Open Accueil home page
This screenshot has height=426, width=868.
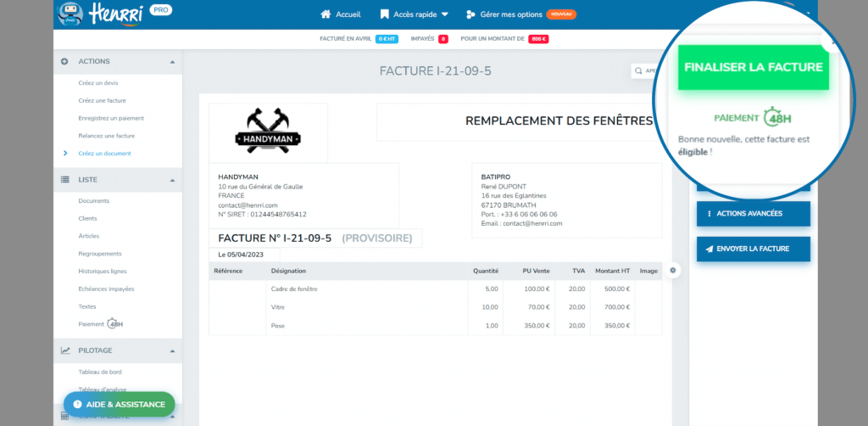point(341,14)
